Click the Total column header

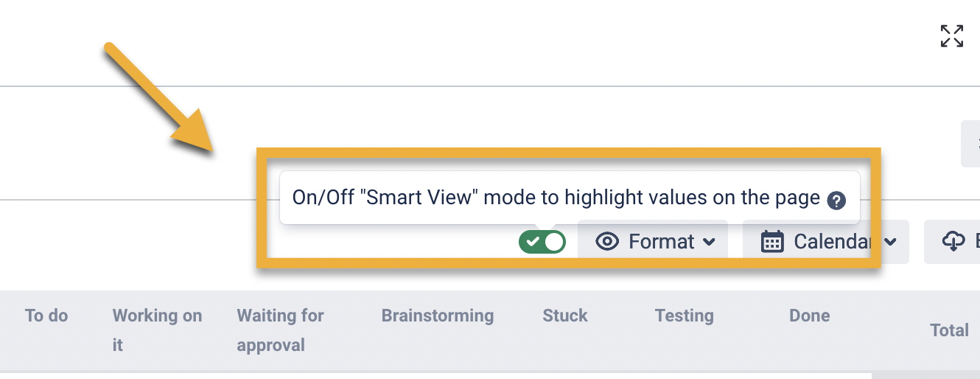[x=949, y=330]
